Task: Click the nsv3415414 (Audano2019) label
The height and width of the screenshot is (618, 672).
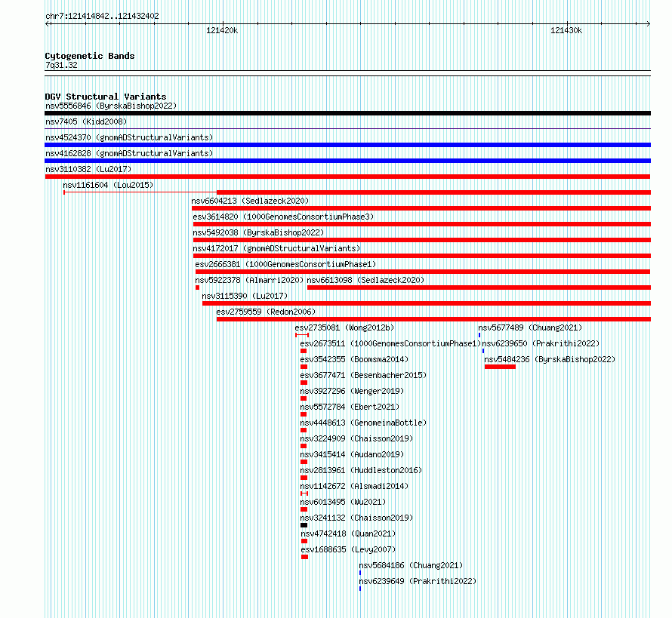Action: [x=352, y=454]
